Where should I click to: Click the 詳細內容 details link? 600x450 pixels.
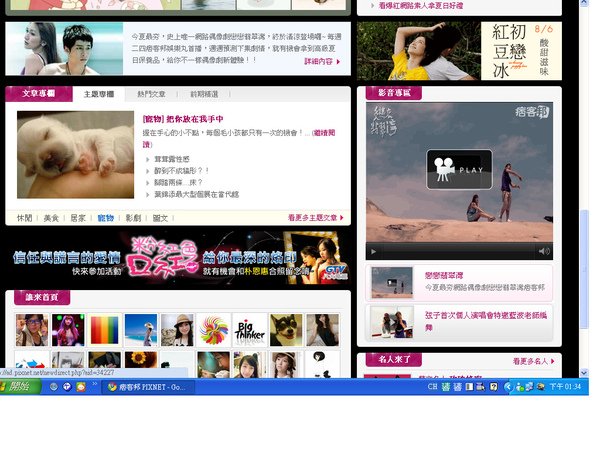pyautogui.click(x=322, y=61)
